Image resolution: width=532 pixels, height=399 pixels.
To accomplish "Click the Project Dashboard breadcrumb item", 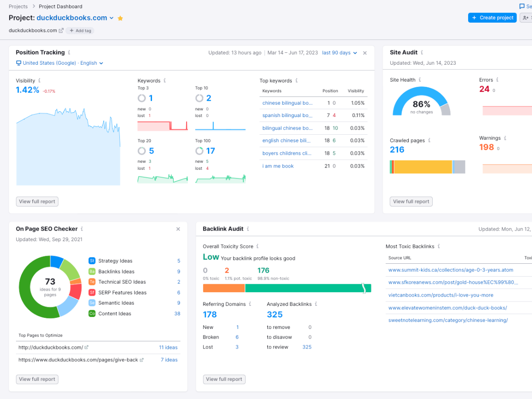I will point(60,6).
